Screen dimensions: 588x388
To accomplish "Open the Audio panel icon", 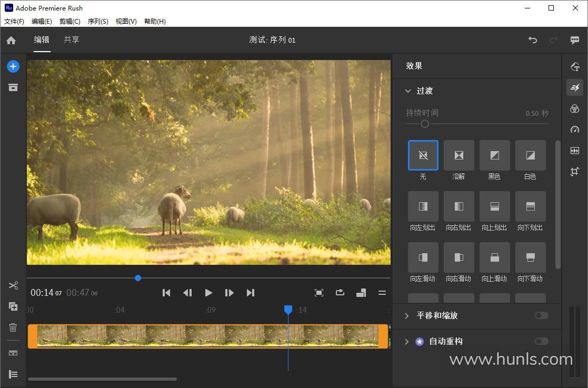I will pos(575,151).
